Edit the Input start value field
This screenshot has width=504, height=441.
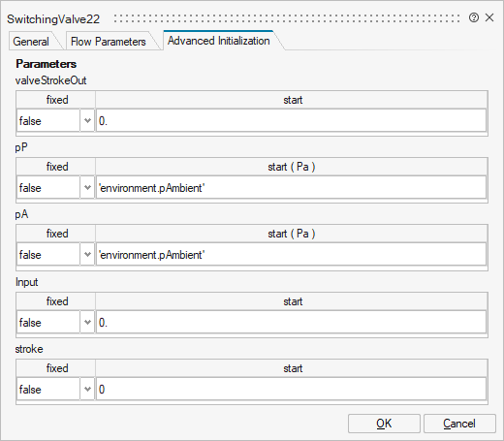pos(291,323)
